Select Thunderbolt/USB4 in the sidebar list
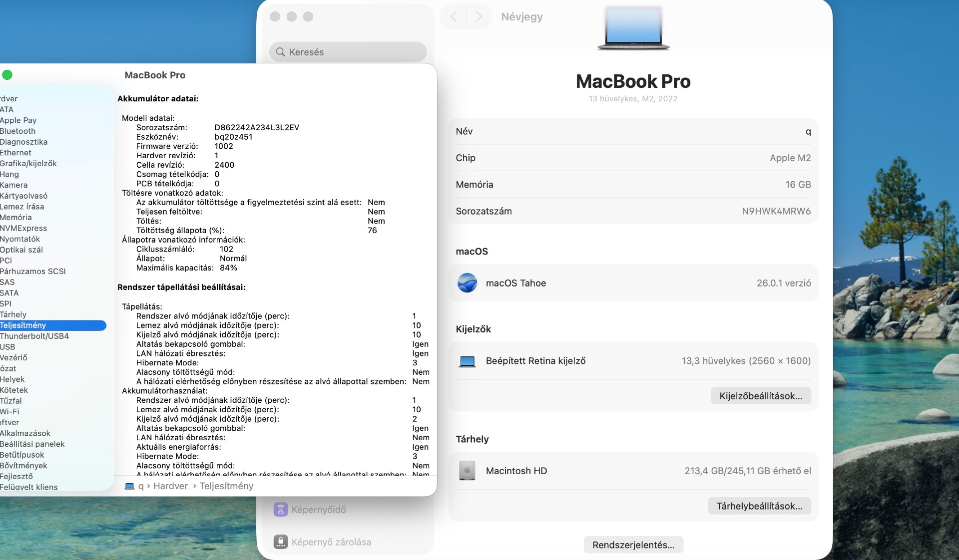 click(34, 336)
